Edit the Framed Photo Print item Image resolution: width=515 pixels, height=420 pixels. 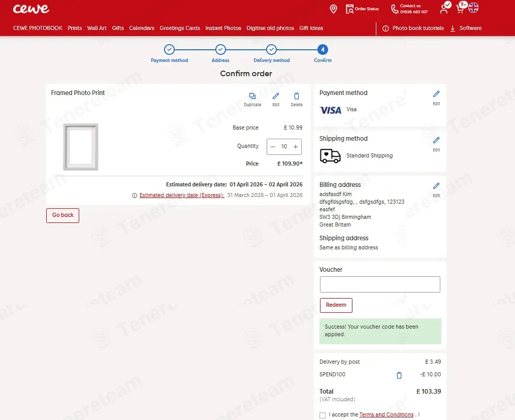pos(276,99)
